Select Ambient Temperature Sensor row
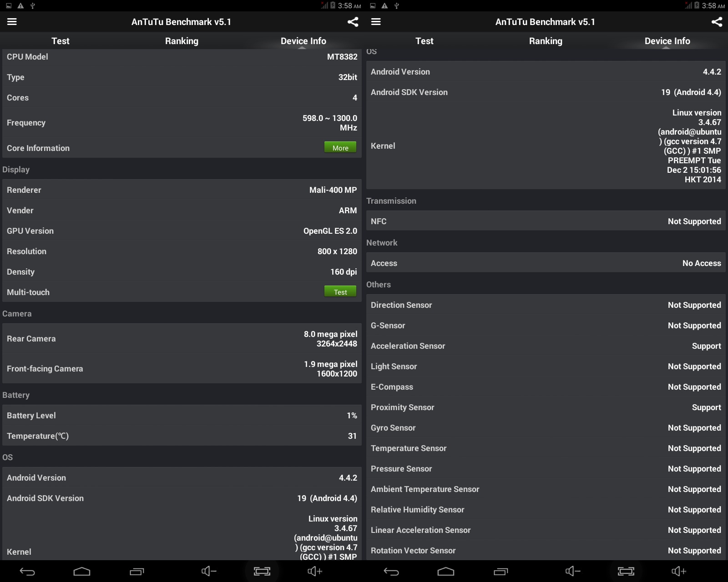The width and height of the screenshot is (728, 582). coord(546,489)
